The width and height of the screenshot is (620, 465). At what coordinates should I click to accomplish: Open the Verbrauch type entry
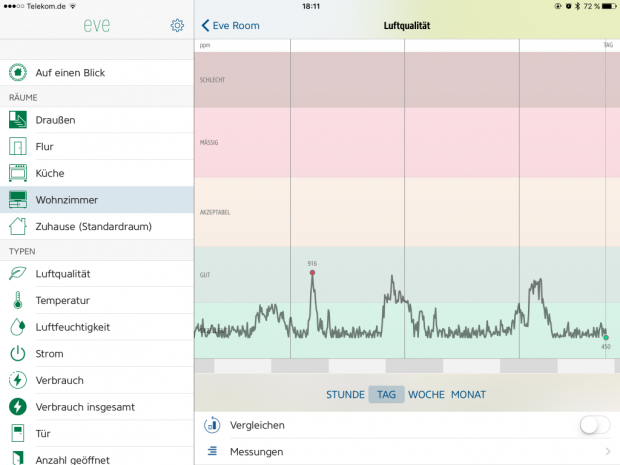(x=97, y=380)
